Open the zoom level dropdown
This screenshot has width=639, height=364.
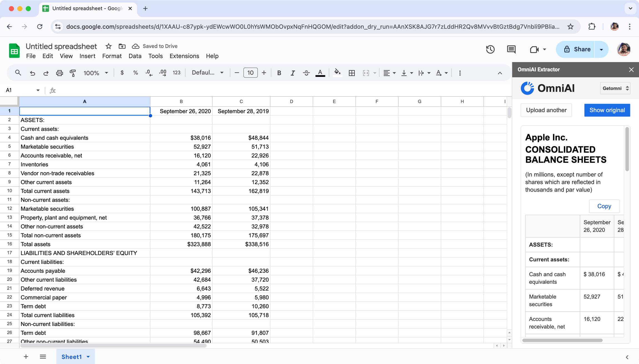pos(95,73)
